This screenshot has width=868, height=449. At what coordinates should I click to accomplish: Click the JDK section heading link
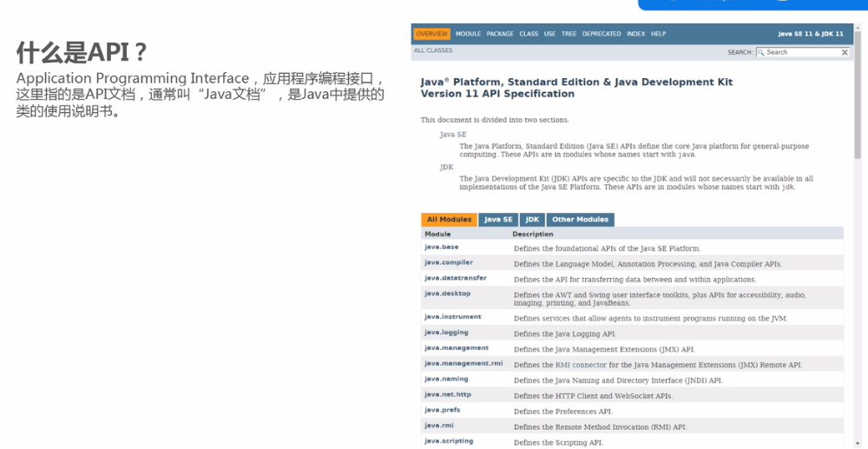tap(447, 167)
